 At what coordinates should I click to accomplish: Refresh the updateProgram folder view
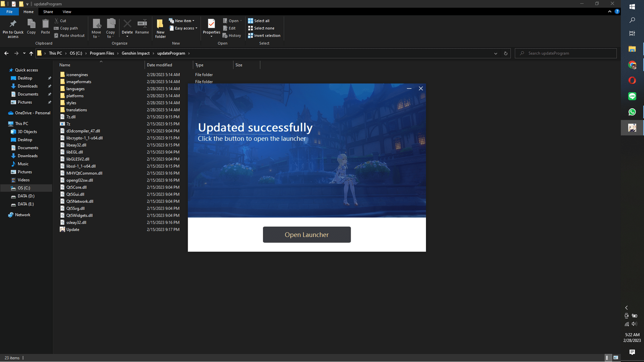(506, 53)
